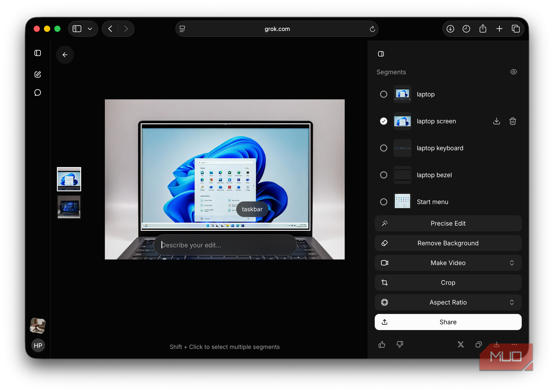The height and width of the screenshot is (392, 554).
Task: Open the photo thumbnail above HP avatar
Action: click(x=38, y=325)
